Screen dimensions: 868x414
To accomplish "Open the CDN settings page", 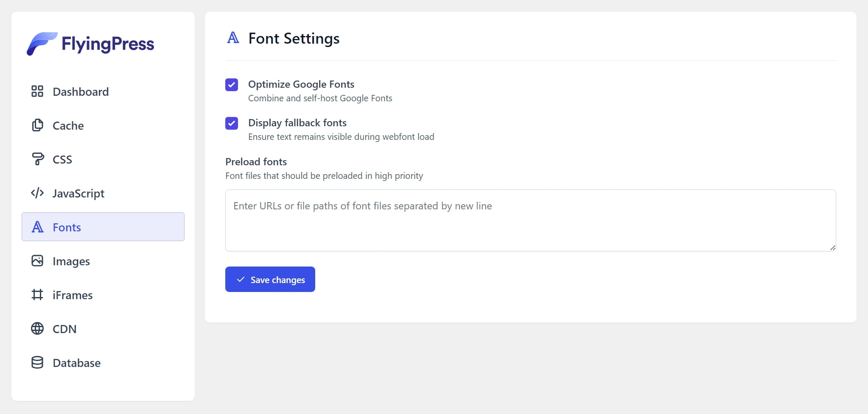I will coord(103,329).
